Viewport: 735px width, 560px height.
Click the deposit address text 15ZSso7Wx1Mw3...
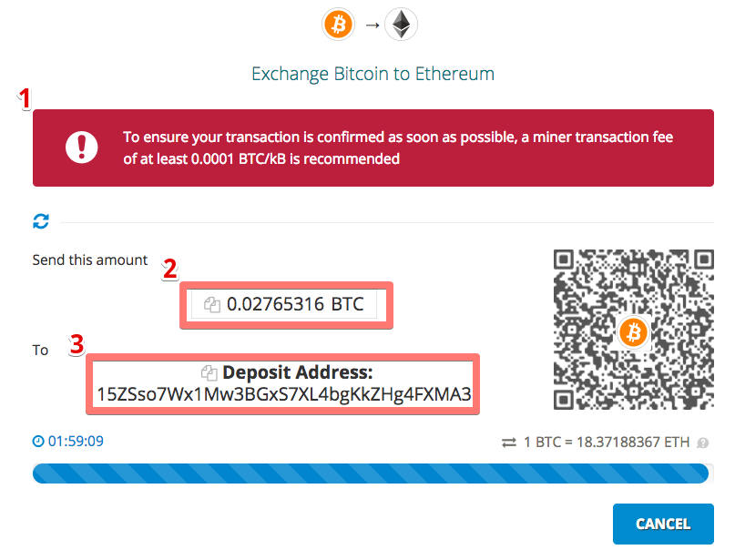tap(283, 394)
